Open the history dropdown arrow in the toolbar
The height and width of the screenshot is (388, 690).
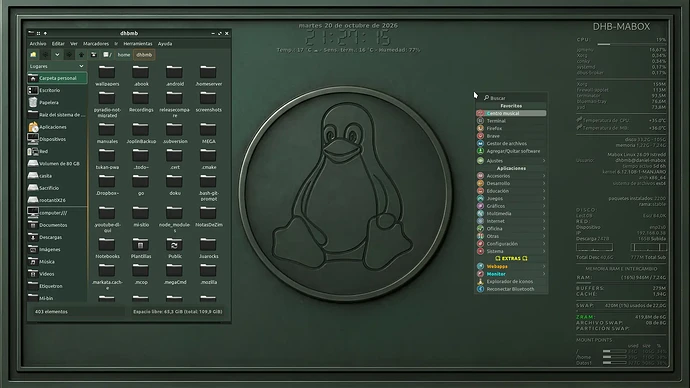coord(57,55)
